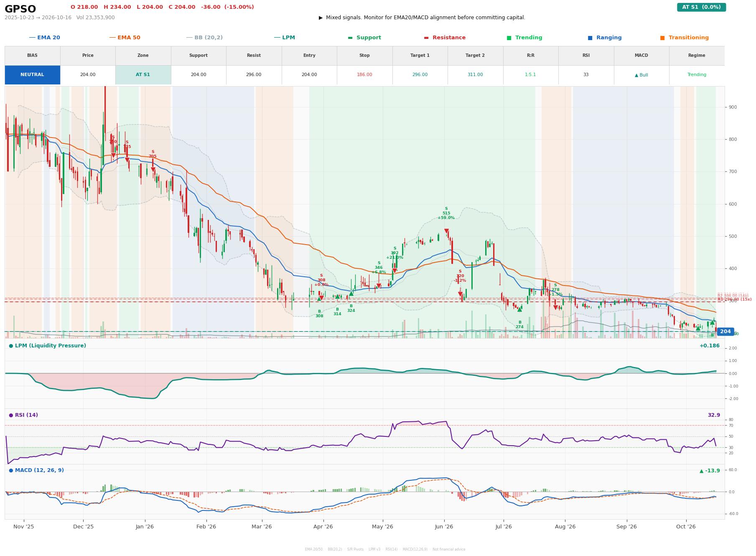Click the sell marker labeled 515 +59.0%
This screenshot has height=556, width=756.
click(x=446, y=231)
